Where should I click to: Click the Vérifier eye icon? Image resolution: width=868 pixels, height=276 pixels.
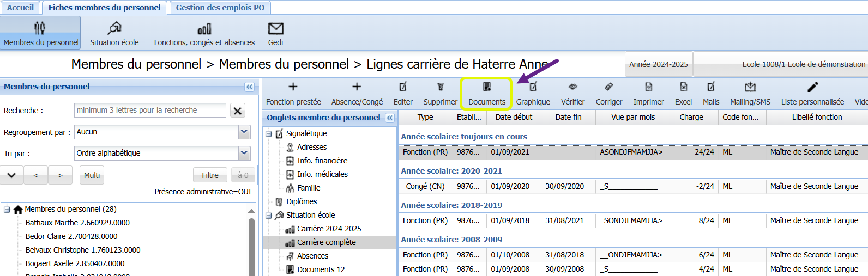click(x=572, y=87)
